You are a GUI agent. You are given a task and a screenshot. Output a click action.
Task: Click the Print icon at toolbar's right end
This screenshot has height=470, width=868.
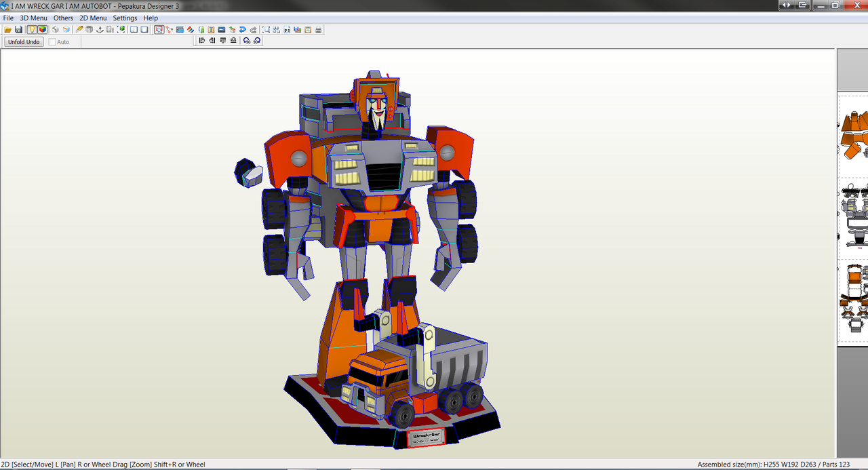click(x=317, y=29)
